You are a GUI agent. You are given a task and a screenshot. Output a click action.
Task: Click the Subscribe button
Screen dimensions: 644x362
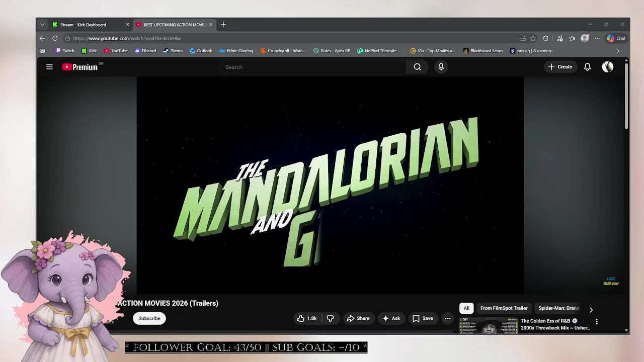coord(149,318)
